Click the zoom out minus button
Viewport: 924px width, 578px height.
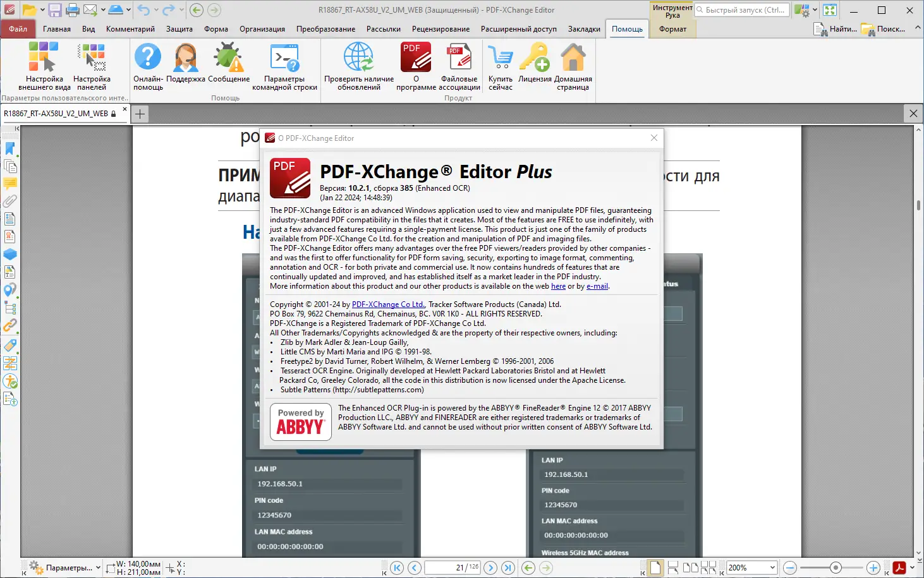pyautogui.click(x=789, y=568)
